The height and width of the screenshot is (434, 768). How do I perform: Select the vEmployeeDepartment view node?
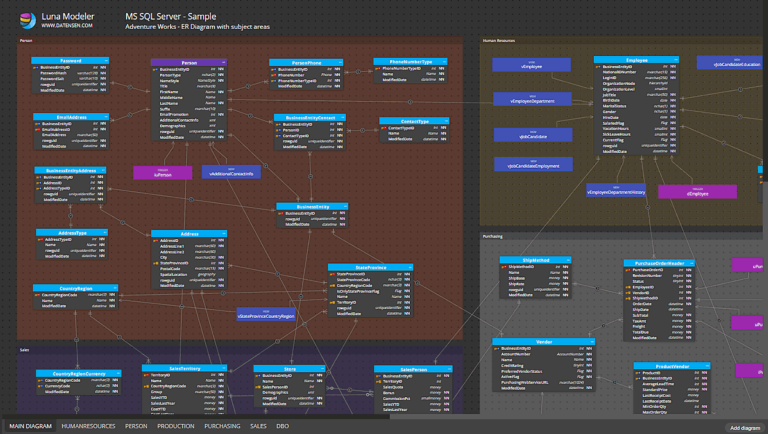tap(531, 101)
